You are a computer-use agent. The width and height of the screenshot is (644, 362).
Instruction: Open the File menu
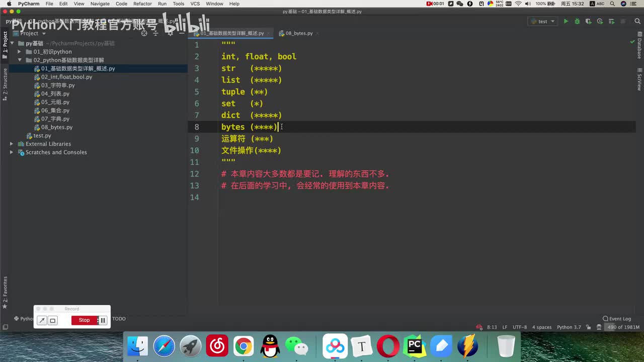pyautogui.click(x=49, y=4)
